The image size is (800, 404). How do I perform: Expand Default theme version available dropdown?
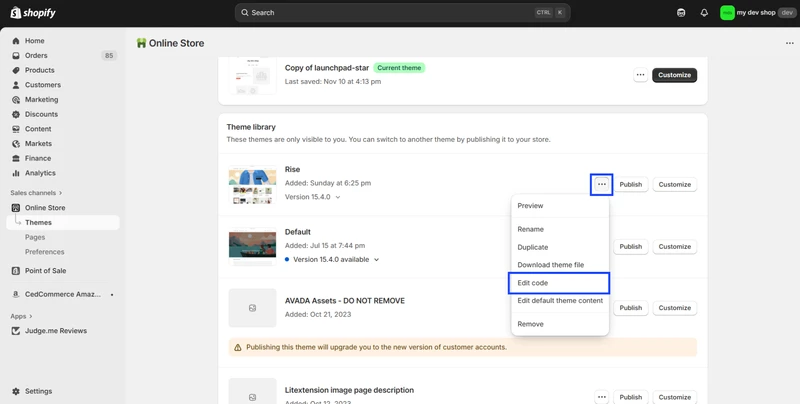(332, 260)
